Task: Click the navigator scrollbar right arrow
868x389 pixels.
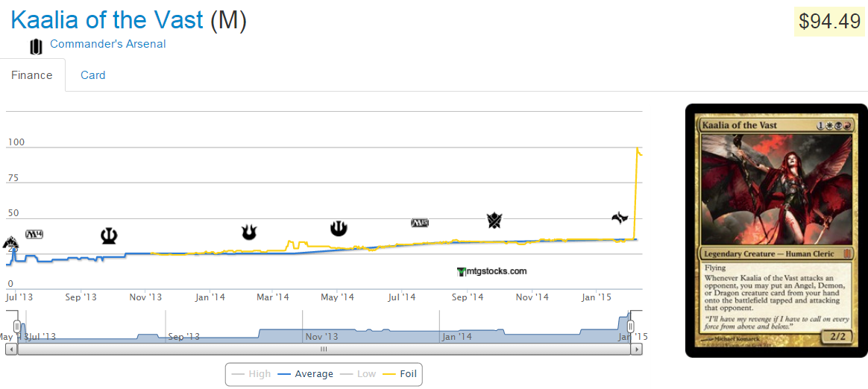Action: click(636, 349)
